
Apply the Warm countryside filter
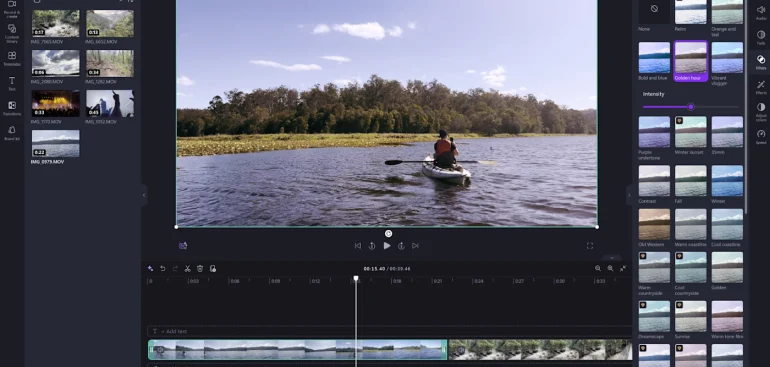(x=654, y=267)
